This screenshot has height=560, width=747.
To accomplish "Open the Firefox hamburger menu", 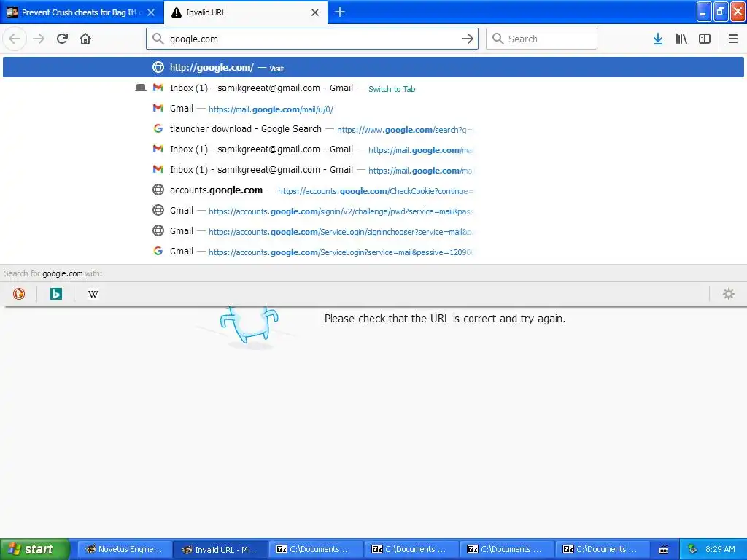I will 732,39.
